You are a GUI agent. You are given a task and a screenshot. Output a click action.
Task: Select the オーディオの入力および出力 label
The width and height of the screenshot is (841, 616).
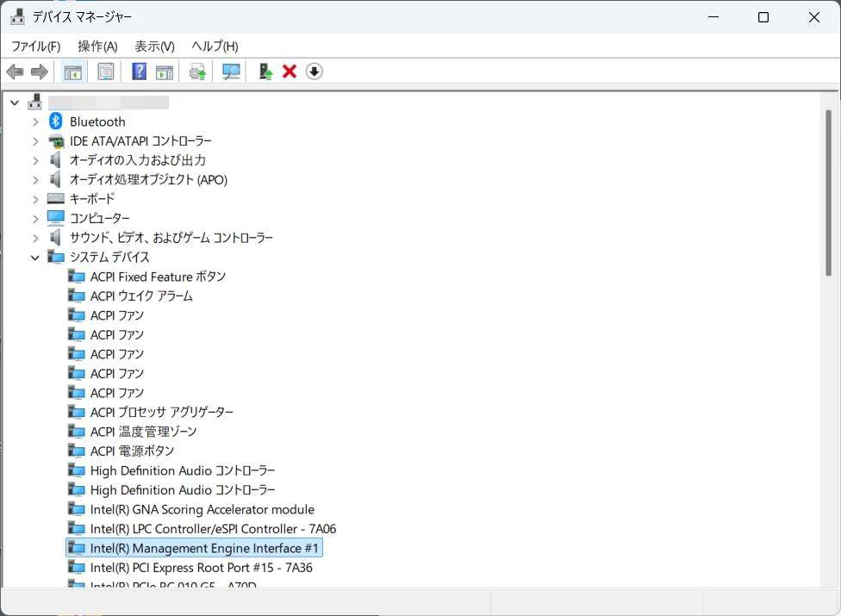(138, 160)
